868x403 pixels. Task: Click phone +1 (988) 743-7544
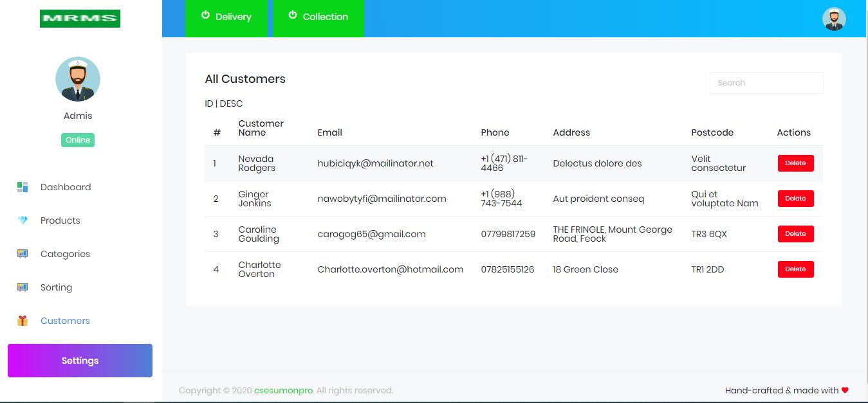click(x=502, y=199)
